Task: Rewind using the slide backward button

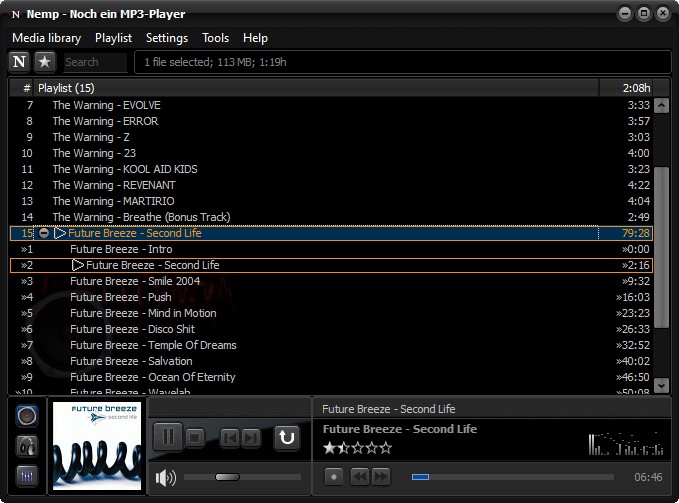Action: 359,477
